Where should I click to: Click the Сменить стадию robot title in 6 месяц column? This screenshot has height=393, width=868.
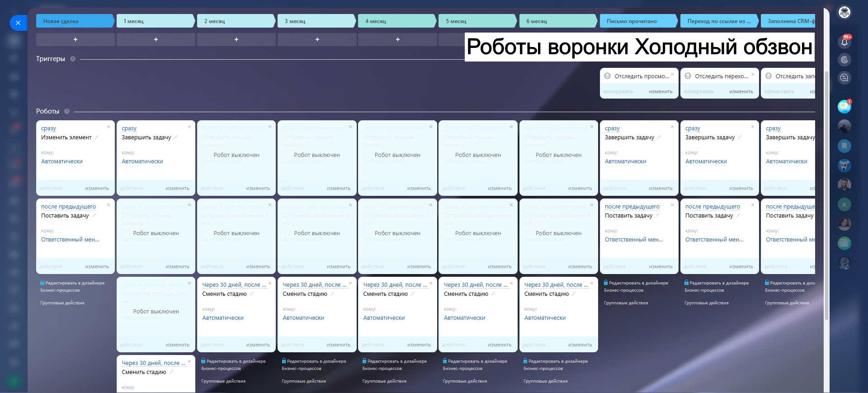click(x=547, y=294)
